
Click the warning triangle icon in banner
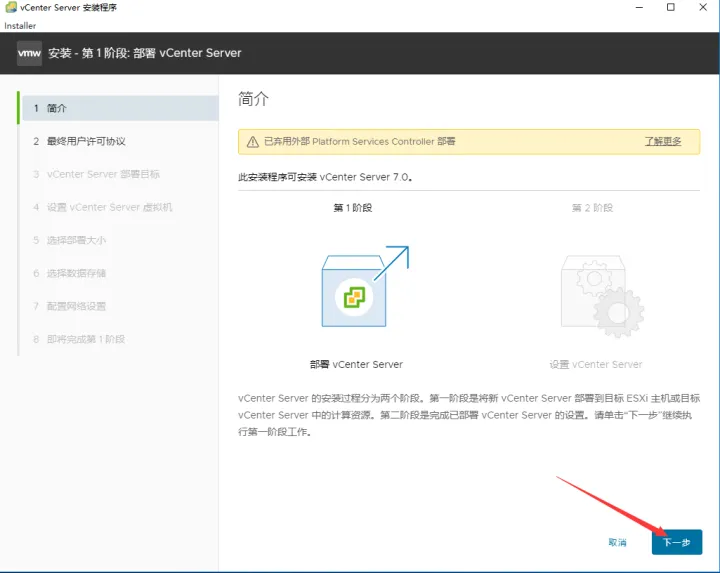(x=253, y=142)
